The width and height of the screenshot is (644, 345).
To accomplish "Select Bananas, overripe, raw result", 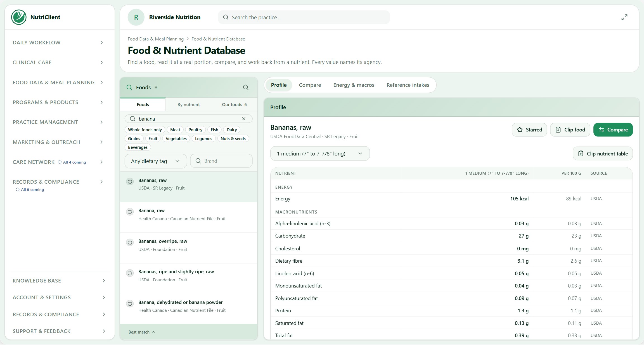I will (x=189, y=248).
